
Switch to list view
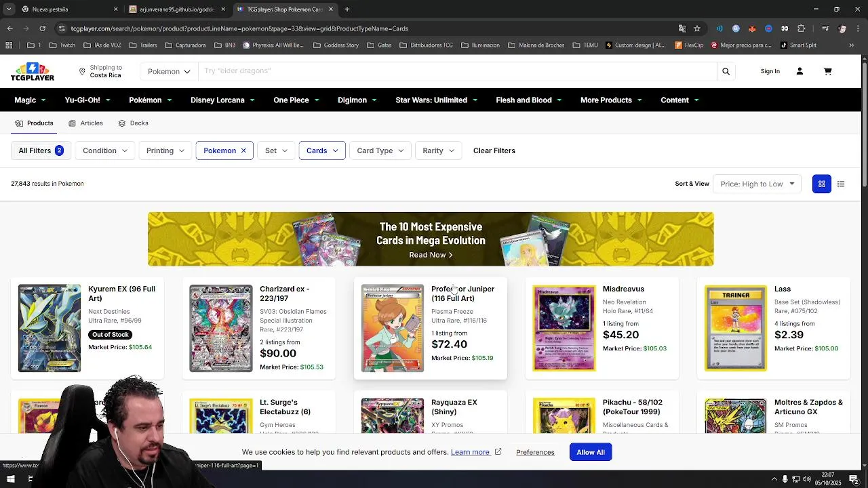841,184
